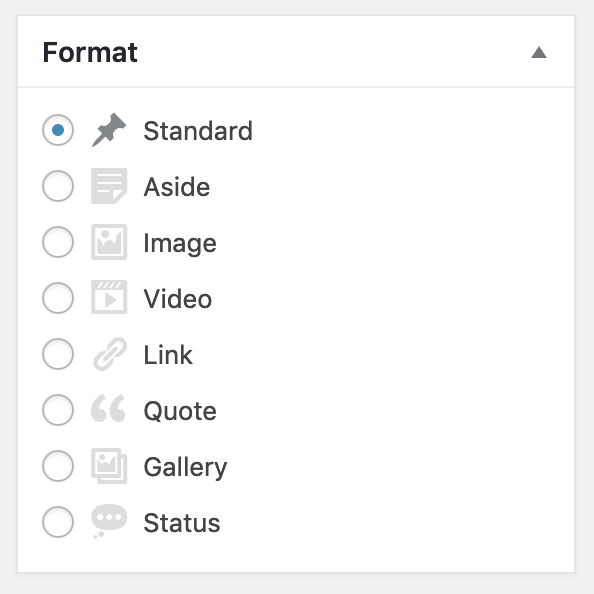Select the Standard radio button
Image resolution: width=594 pixels, height=594 pixels.
[x=58, y=130]
